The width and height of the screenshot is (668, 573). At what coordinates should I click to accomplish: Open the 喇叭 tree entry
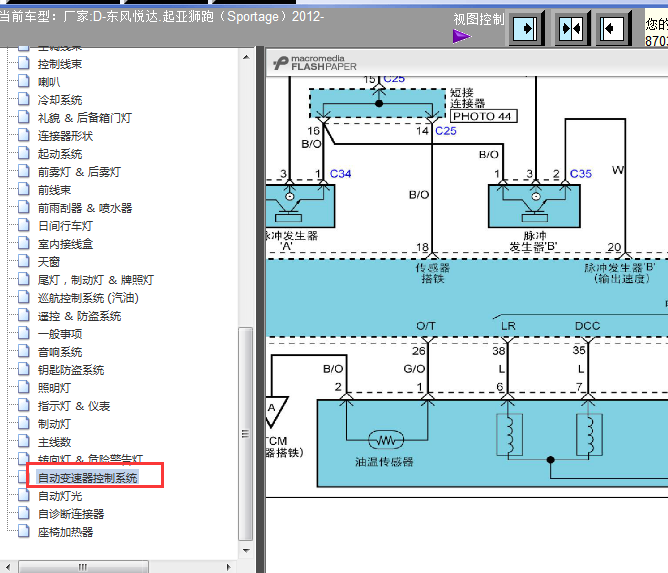(x=49, y=82)
